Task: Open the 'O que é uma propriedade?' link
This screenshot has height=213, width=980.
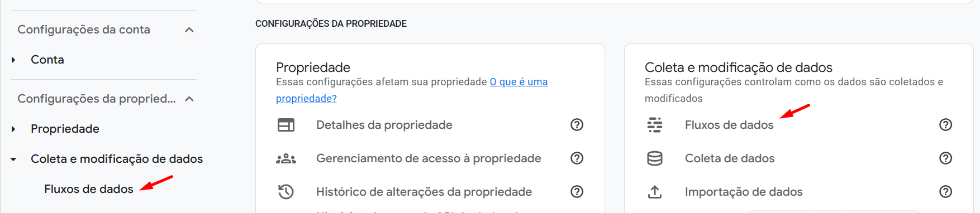Action: coord(412,90)
